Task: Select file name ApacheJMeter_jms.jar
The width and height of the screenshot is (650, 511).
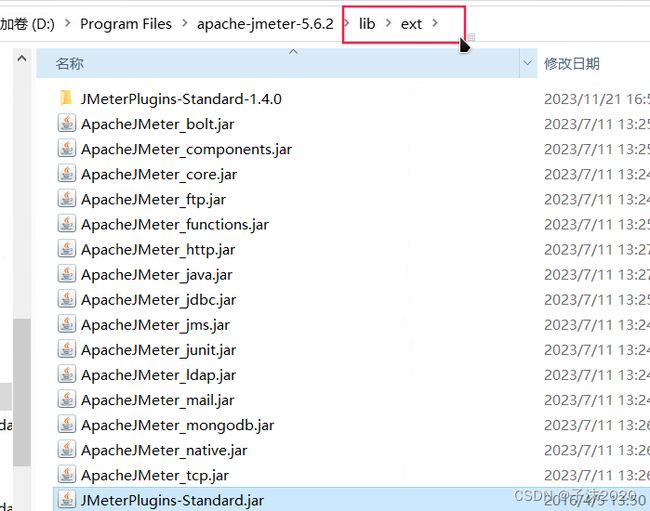Action: point(155,325)
